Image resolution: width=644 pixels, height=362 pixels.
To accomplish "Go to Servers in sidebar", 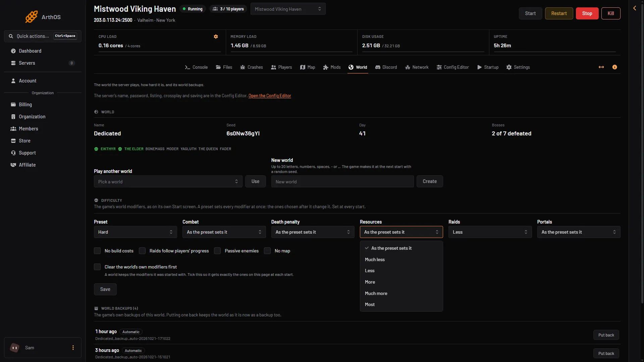I will tap(43, 63).
